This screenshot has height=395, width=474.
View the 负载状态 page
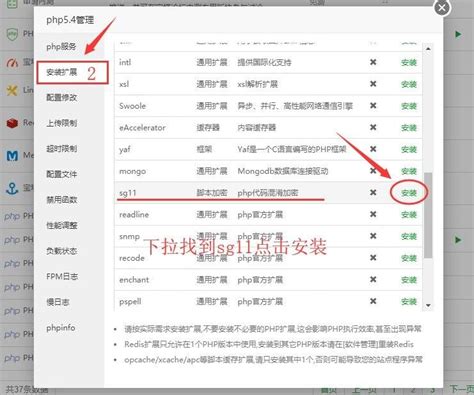point(62,251)
